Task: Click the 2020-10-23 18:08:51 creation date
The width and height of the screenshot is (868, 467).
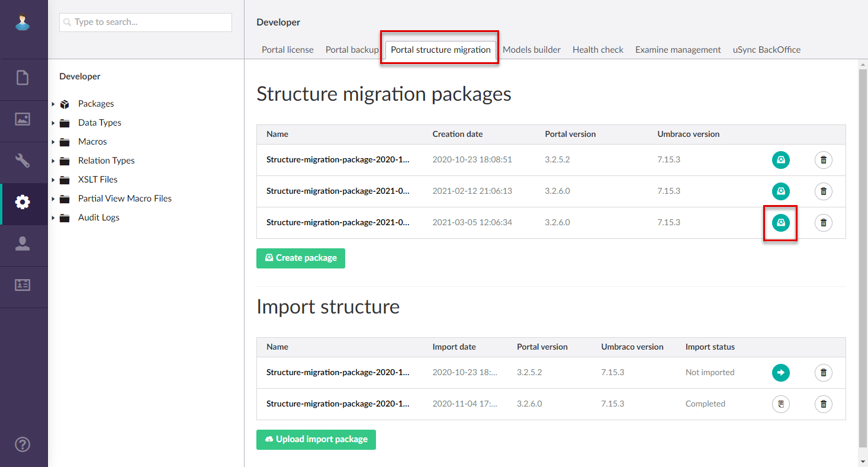Action: pos(472,160)
